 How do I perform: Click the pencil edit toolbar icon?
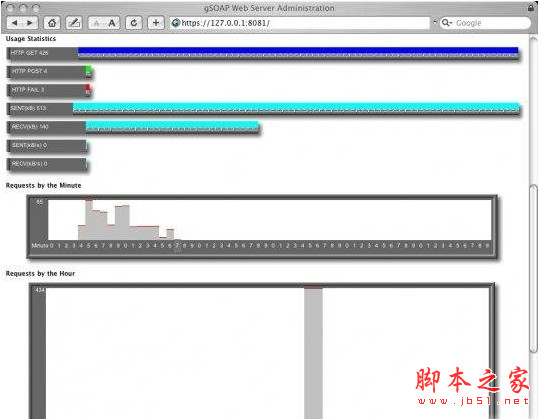point(74,23)
